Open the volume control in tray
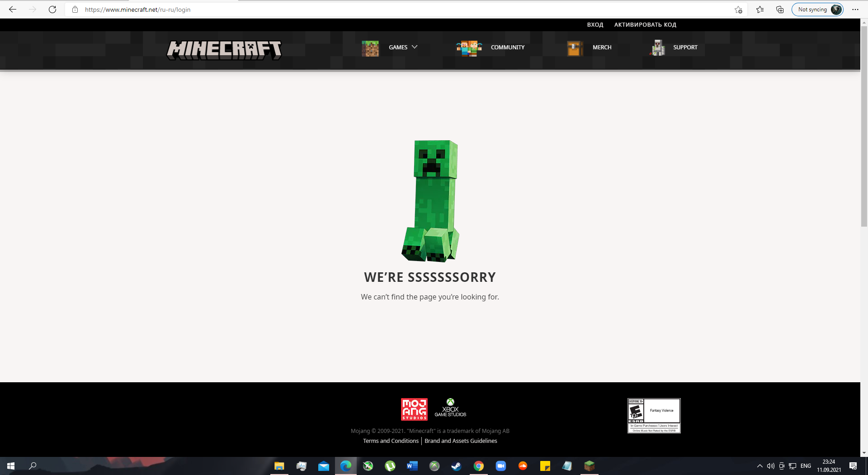The height and width of the screenshot is (475, 868). (x=771, y=466)
